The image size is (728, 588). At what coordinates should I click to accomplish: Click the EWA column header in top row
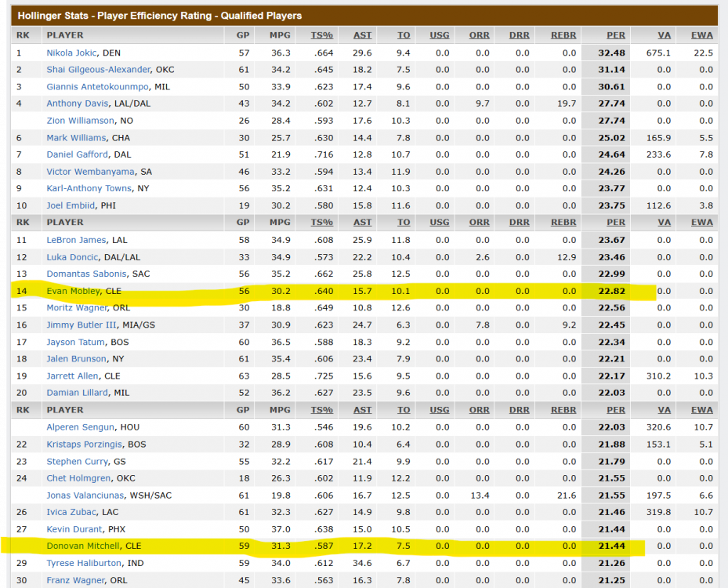pos(701,35)
